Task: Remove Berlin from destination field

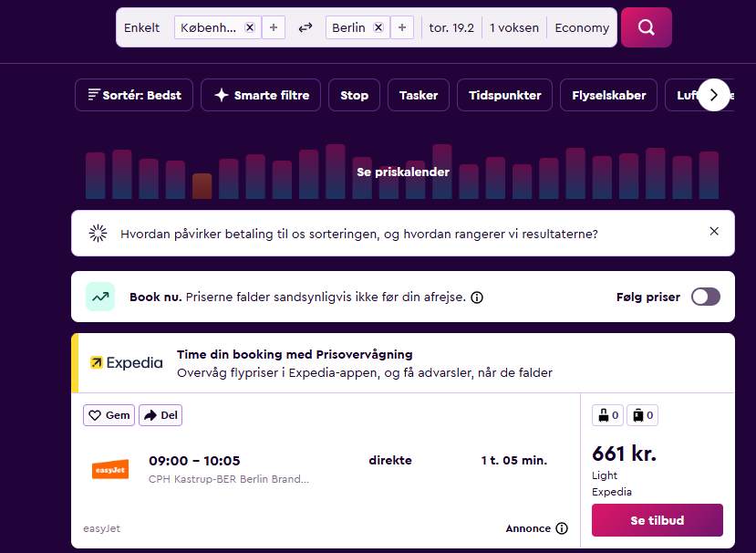Action: coord(378,27)
